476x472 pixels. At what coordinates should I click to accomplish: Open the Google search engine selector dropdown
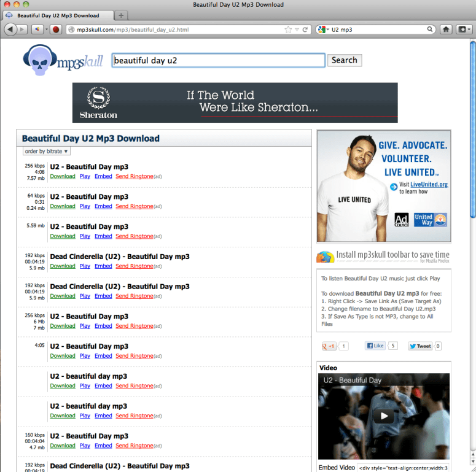tap(322, 29)
